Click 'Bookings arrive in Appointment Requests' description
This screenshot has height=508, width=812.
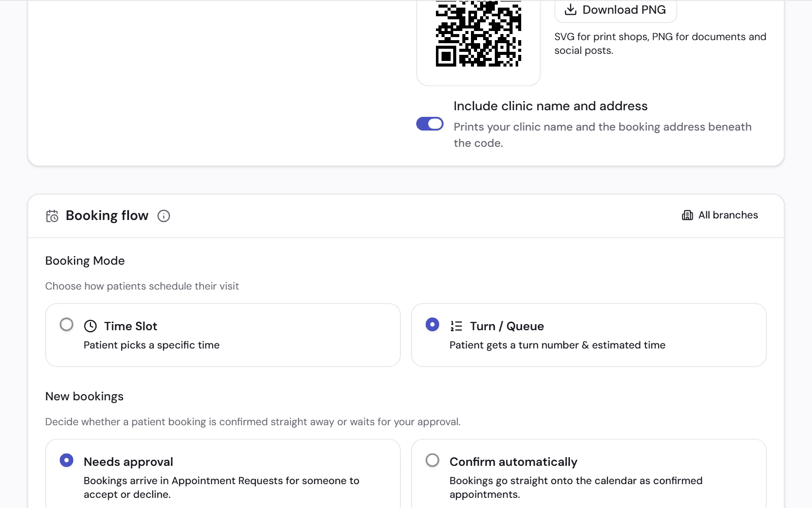221,488
